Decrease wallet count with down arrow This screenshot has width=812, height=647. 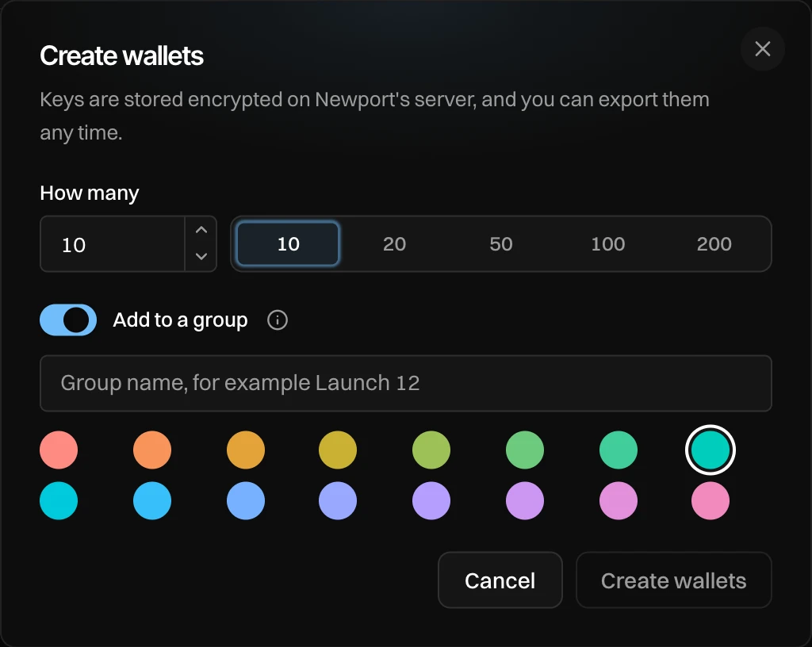[201, 256]
